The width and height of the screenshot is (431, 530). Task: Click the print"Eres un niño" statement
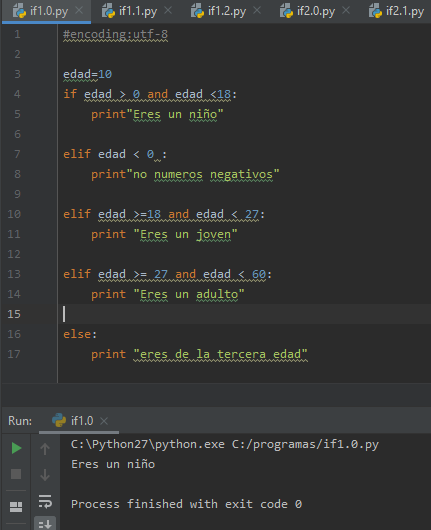157,114
